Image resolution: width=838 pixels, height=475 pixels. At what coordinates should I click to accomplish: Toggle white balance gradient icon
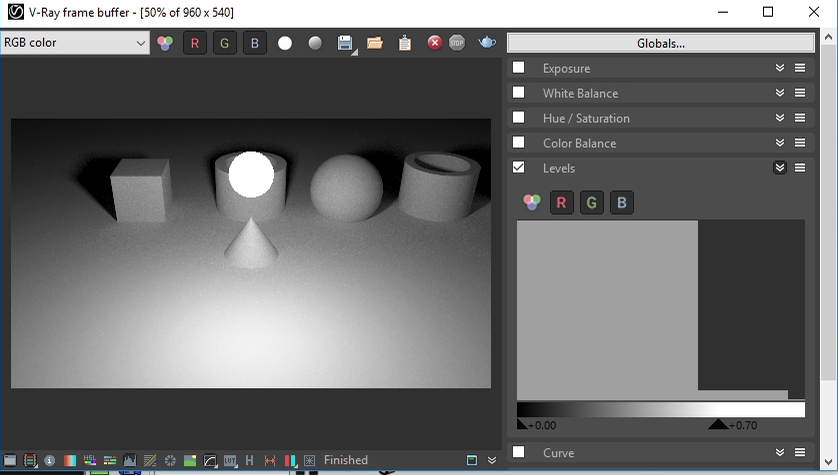tap(70, 460)
